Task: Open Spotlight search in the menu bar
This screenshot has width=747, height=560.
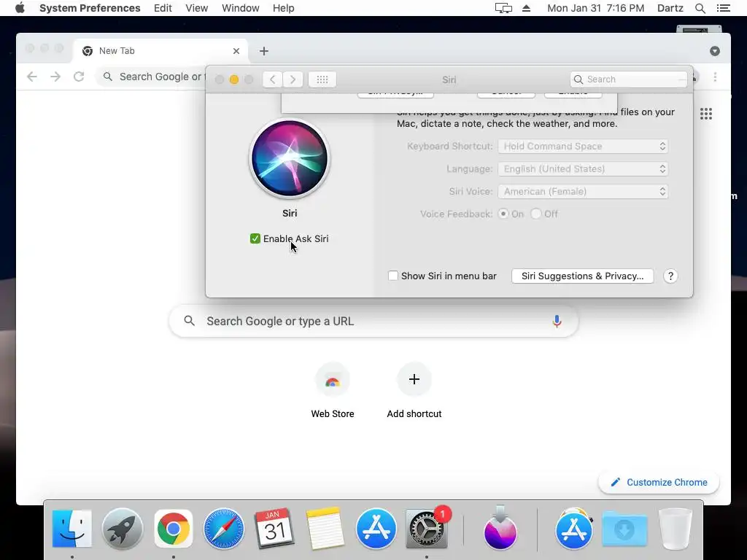Action: pyautogui.click(x=700, y=8)
